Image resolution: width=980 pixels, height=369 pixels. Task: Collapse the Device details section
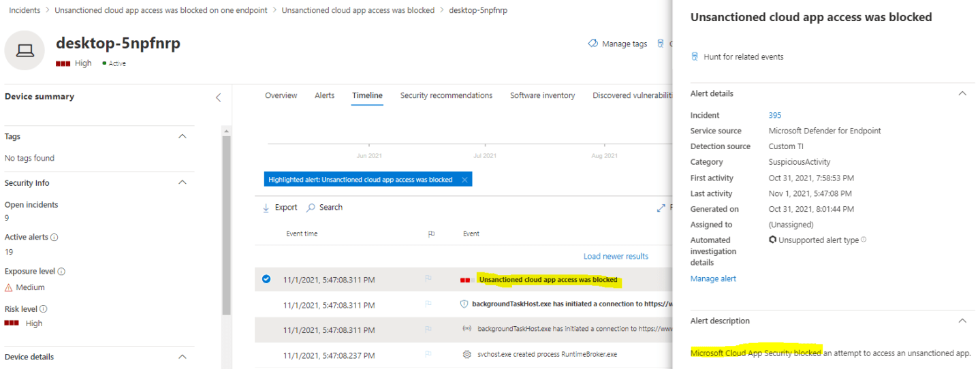pos(182,357)
